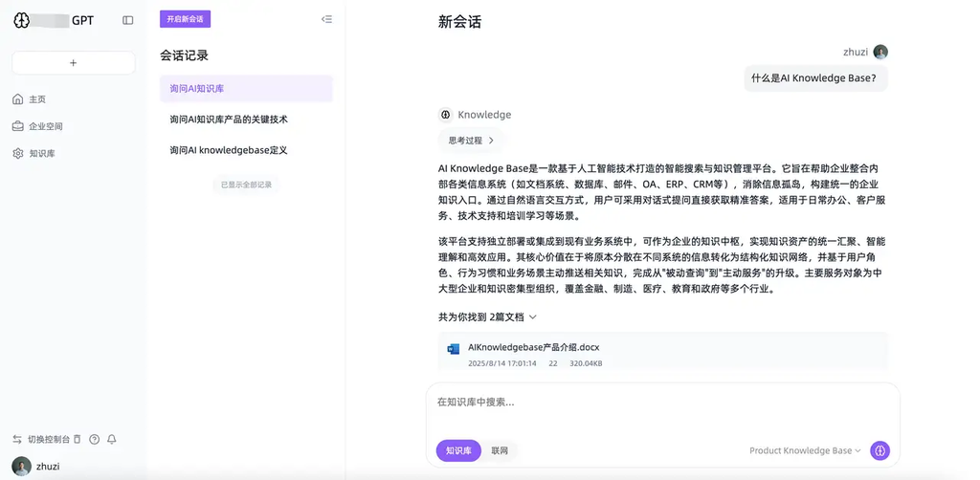
Task: Select conversation 询问AI知识库产品的关键技术
Action: tap(246, 119)
